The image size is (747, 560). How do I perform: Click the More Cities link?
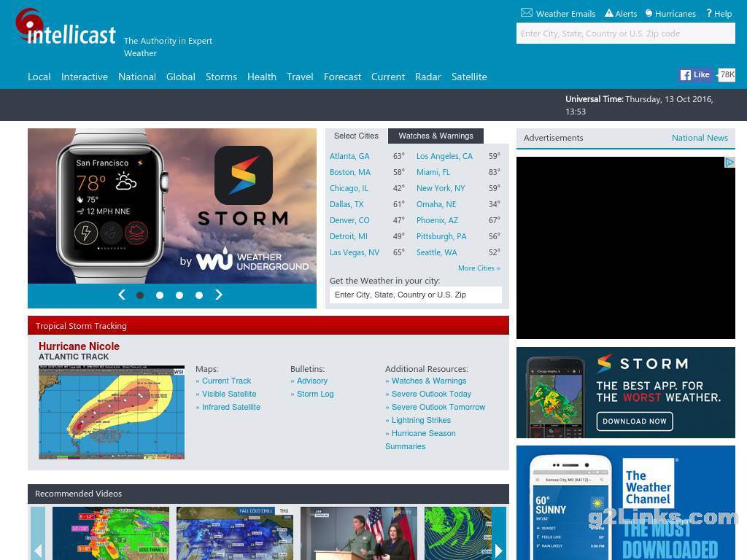click(479, 268)
